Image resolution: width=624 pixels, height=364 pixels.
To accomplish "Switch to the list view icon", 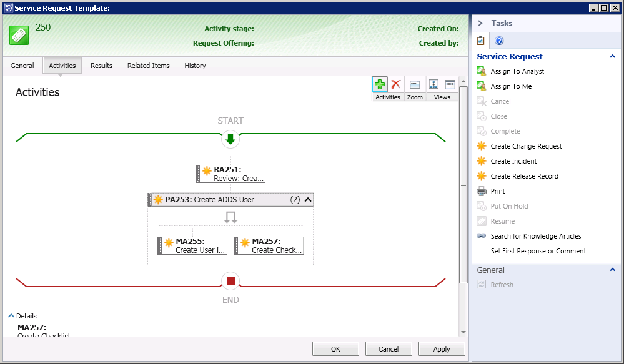I will pyautogui.click(x=450, y=85).
